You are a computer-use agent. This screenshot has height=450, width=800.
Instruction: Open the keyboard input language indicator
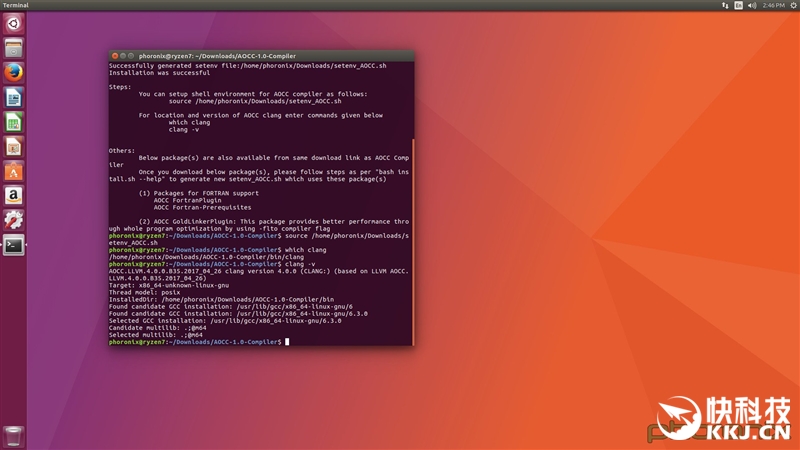738,5
